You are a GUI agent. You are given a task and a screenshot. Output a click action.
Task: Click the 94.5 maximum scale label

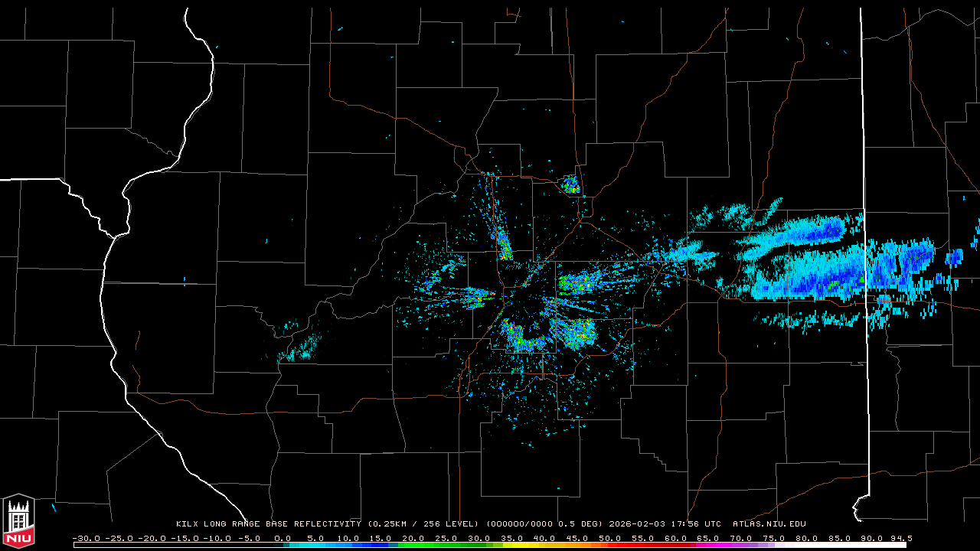tap(900, 539)
